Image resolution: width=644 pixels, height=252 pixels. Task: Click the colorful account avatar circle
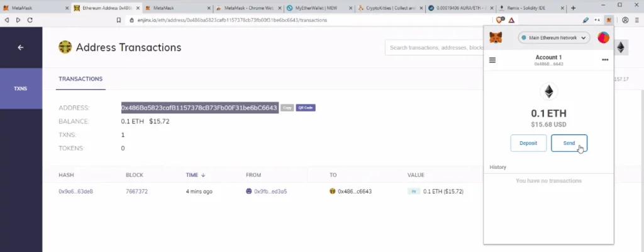pyautogui.click(x=603, y=38)
